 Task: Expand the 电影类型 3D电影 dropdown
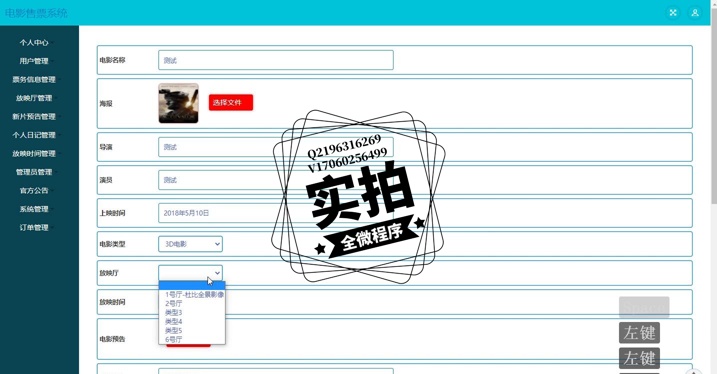[x=190, y=244]
